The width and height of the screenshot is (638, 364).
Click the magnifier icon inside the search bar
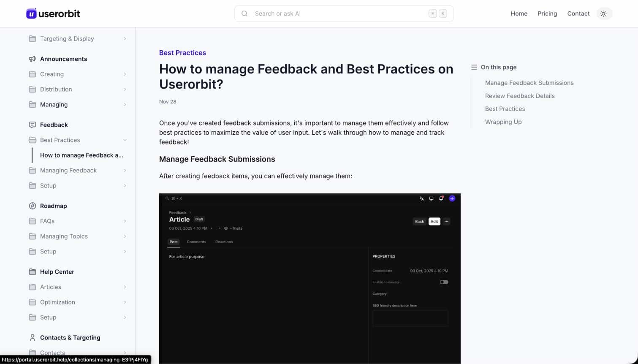(x=244, y=13)
